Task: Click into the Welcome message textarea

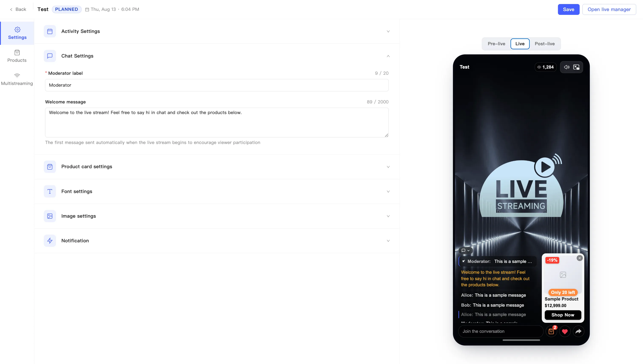Action: point(217,123)
